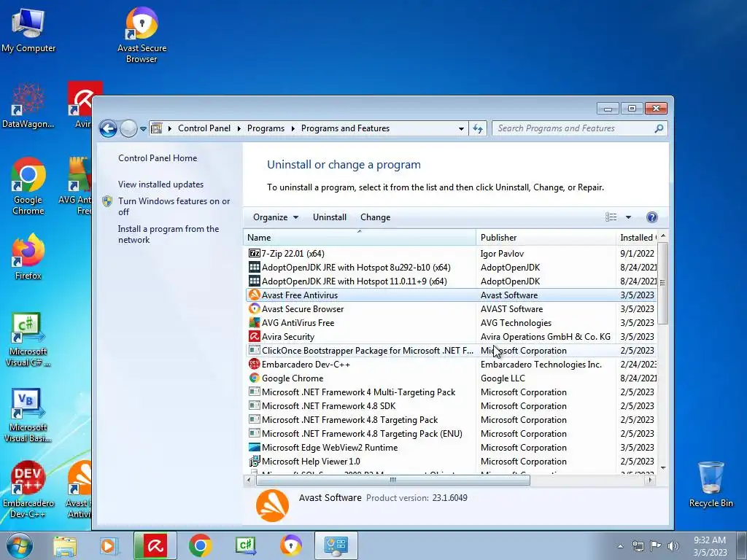The height and width of the screenshot is (560, 747).
Task: Open Chrome from the taskbar
Action: click(x=200, y=545)
